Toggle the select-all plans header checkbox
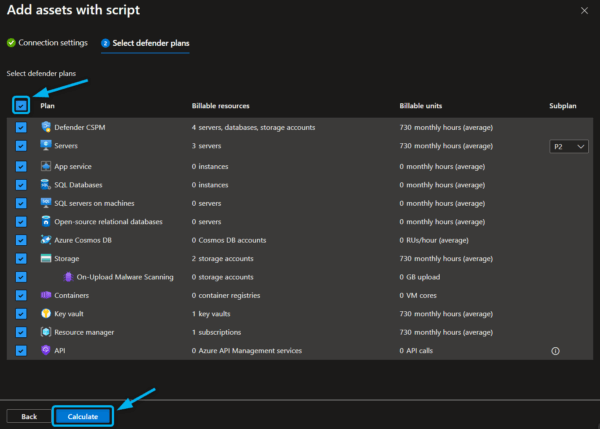The width and height of the screenshot is (600, 429). coord(21,105)
